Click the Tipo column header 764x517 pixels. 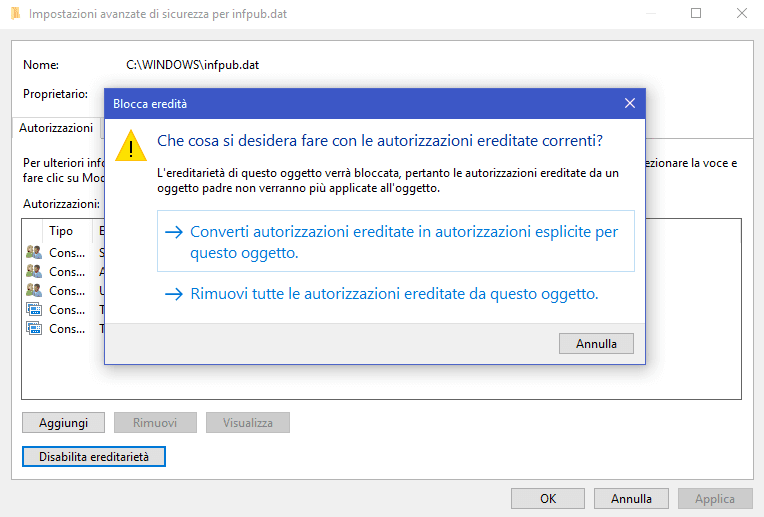click(61, 230)
